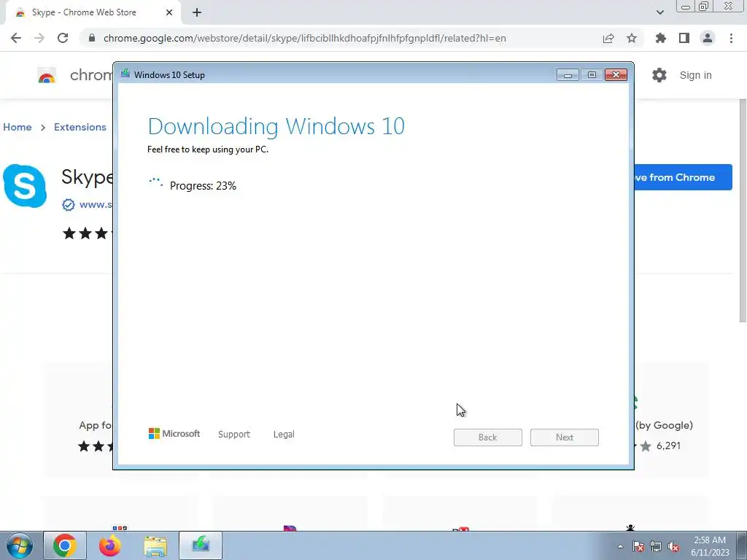Open a new Chrome tab

pos(197,12)
